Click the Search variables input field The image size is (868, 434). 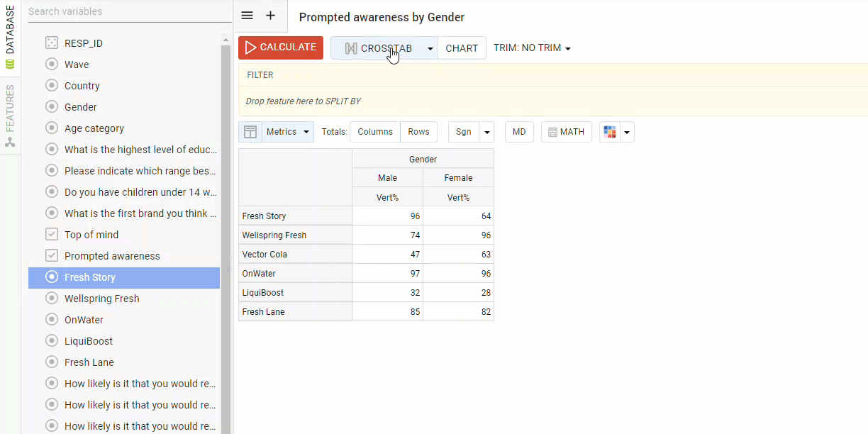tap(124, 11)
